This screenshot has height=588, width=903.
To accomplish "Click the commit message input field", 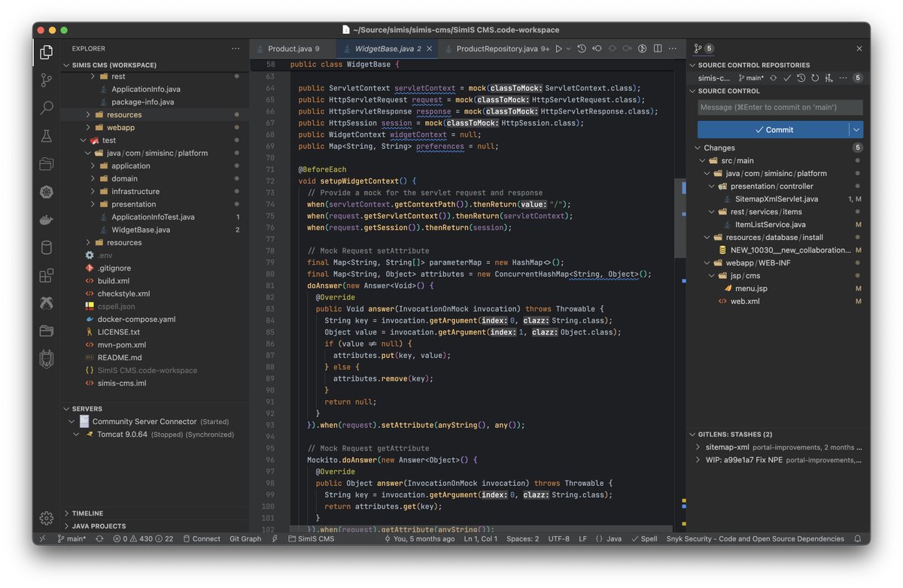I will point(779,108).
